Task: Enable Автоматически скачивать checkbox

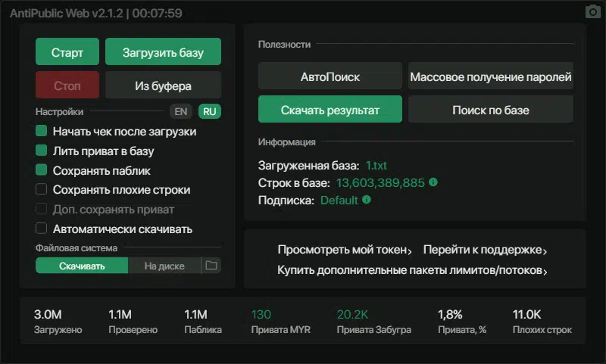Action: [42, 228]
